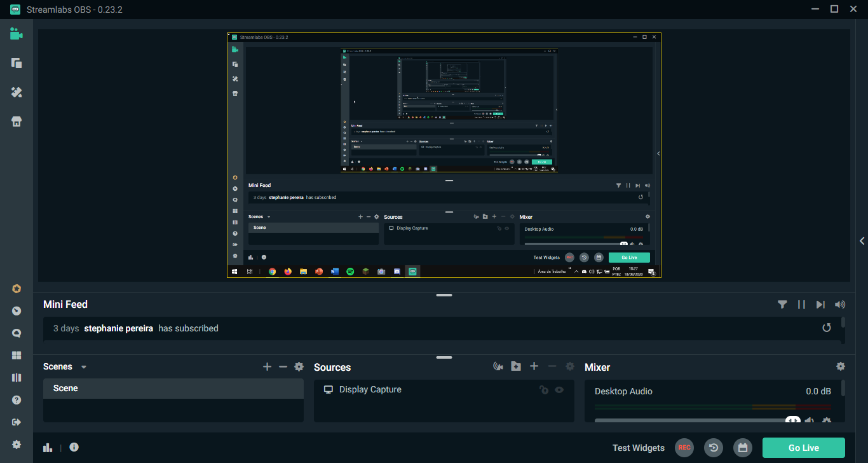Open Desktop Audio source settings gear
The width and height of the screenshot is (868, 463).
pos(827,420)
